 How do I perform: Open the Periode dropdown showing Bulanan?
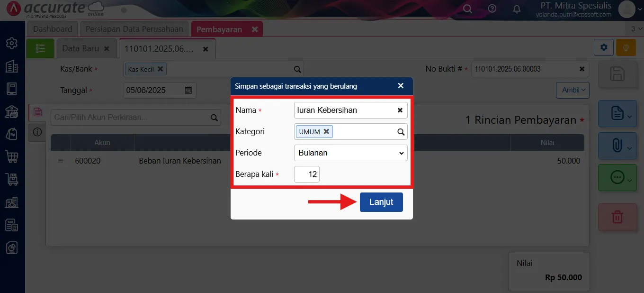350,153
